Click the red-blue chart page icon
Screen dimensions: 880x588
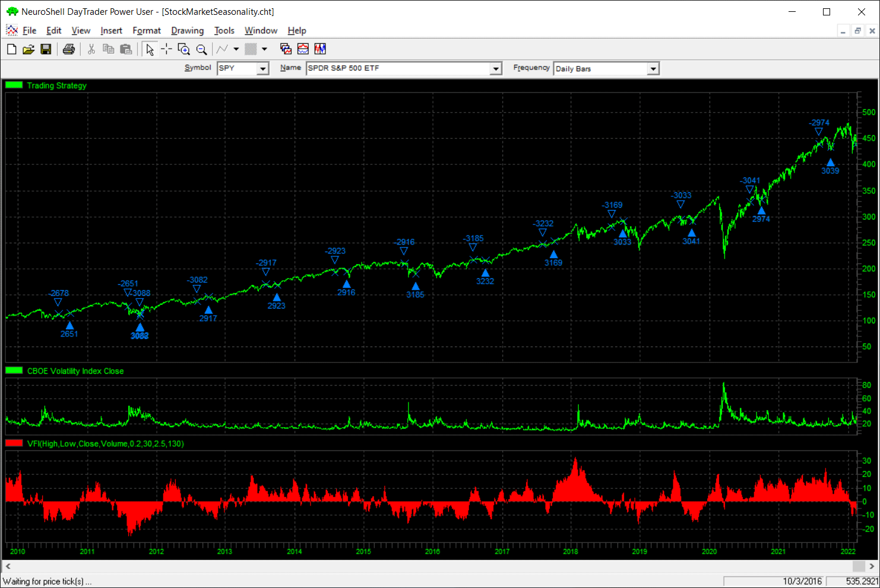tap(303, 49)
